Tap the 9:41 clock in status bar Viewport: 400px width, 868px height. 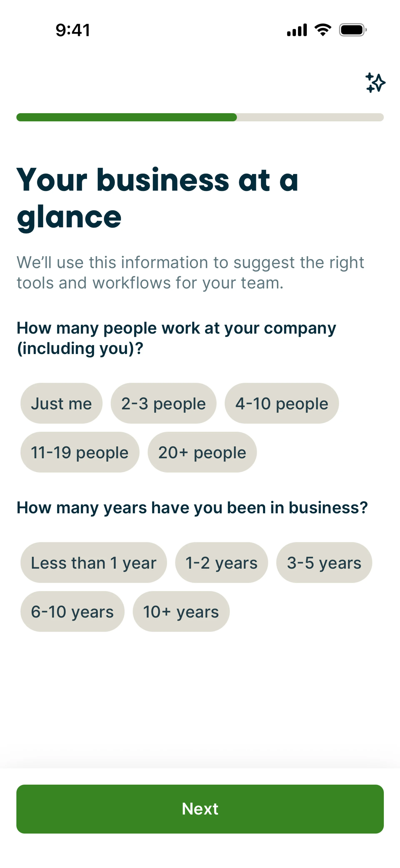coord(73,30)
